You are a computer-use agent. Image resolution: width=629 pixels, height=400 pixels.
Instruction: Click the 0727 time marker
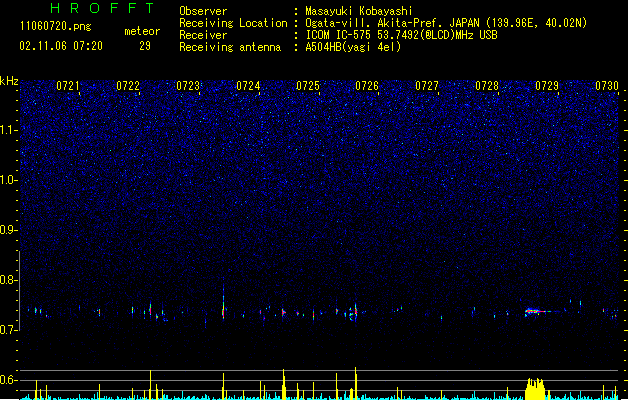(x=427, y=86)
